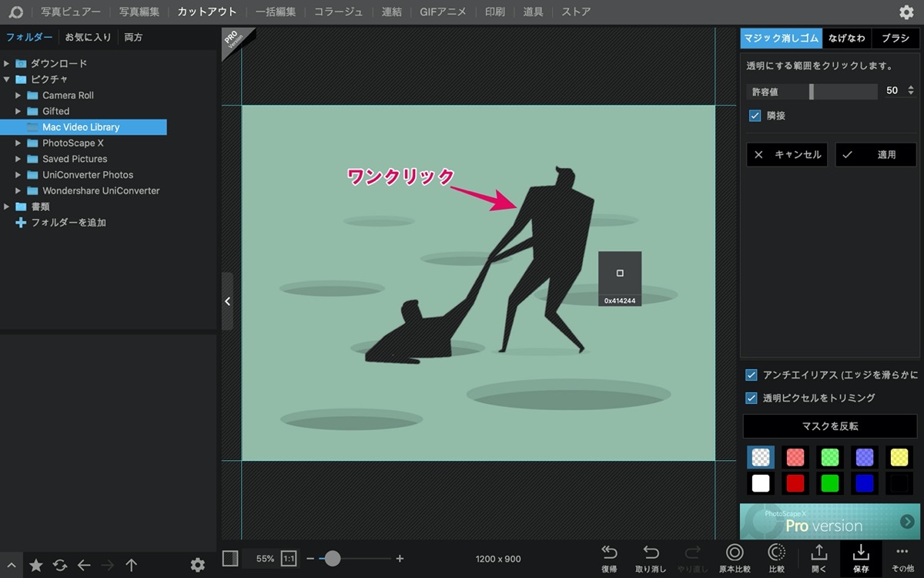Toggle the 隣接 contiguous checkbox
Screen dimensions: 924x578
pyautogui.click(x=755, y=116)
